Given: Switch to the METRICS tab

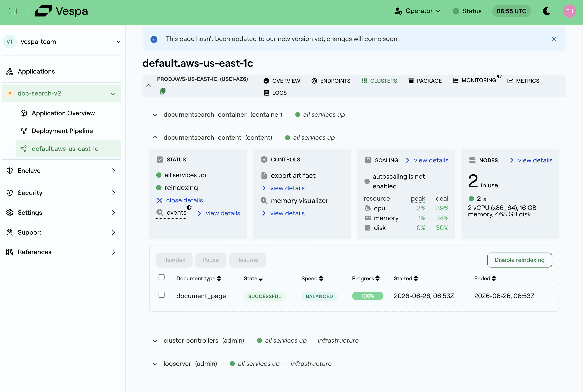Looking at the screenshot, I should 523,81.
